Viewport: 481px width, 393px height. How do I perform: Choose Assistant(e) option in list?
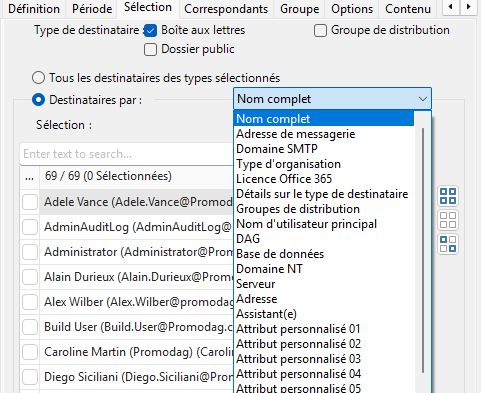click(x=324, y=314)
